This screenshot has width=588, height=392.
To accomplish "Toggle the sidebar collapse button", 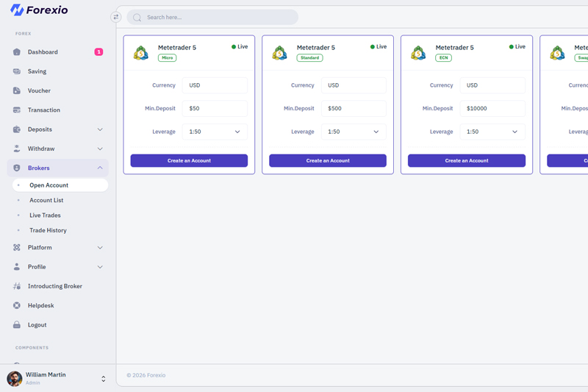I will point(115,17).
